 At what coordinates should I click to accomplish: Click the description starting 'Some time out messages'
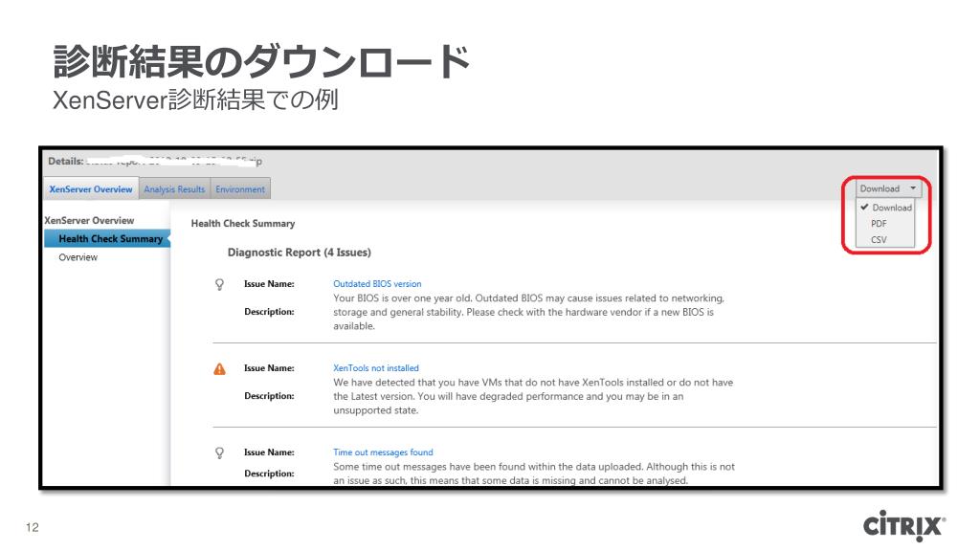tap(534, 473)
